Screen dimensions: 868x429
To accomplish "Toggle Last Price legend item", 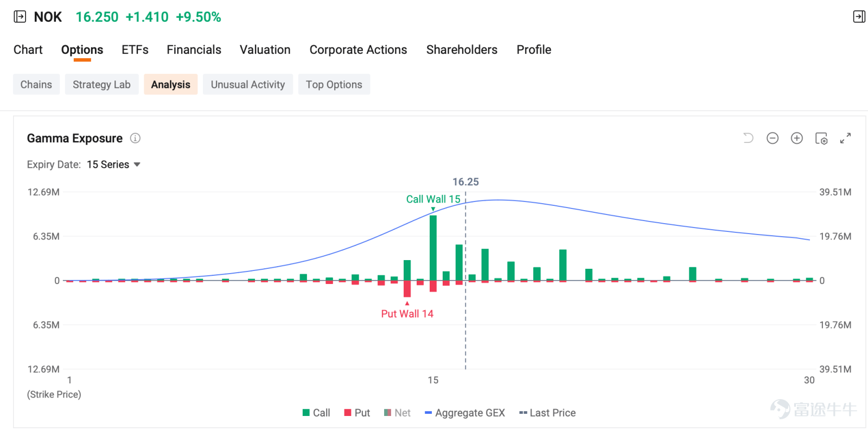I will tap(547, 413).
